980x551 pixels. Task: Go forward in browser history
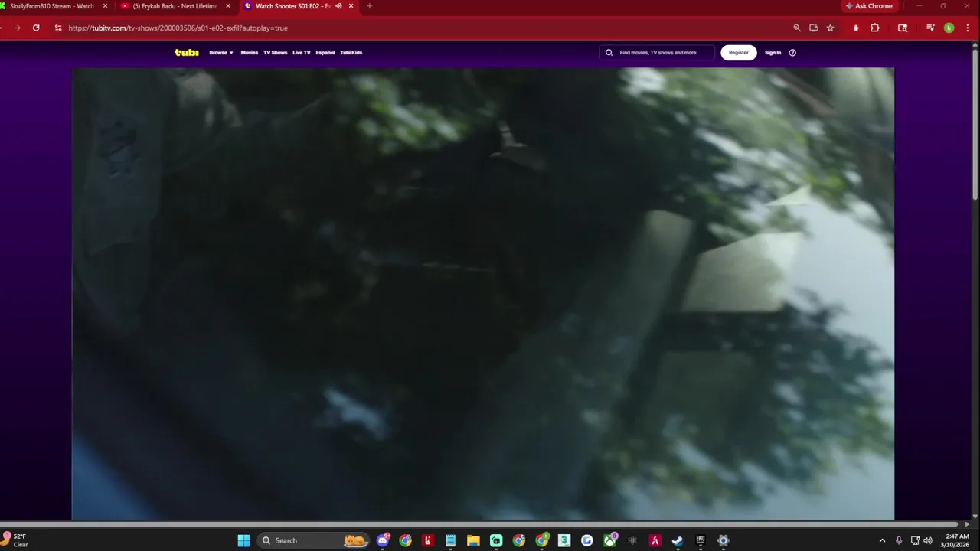tap(17, 28)
